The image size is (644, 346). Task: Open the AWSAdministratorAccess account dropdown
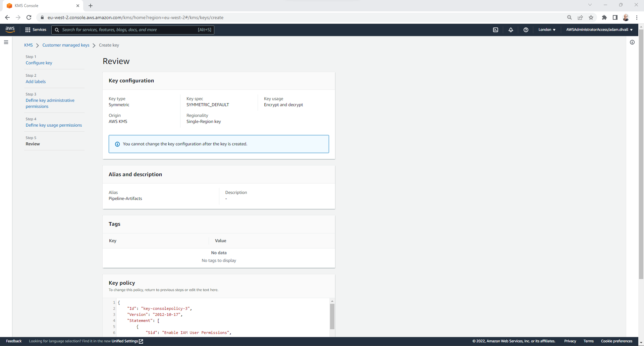coord(599,30)
